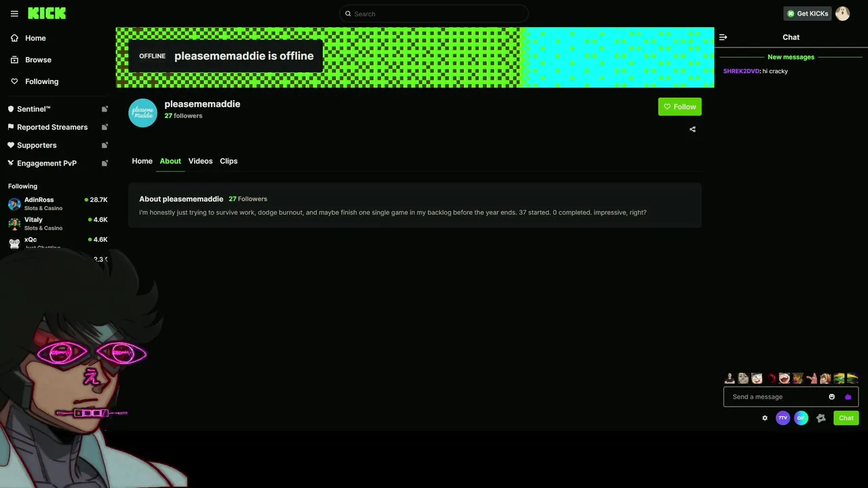Image resolution: width=868 pixels, height=488 pixels.
Task: Click the gray star icon beside Chat button
Action: point(821,418)
